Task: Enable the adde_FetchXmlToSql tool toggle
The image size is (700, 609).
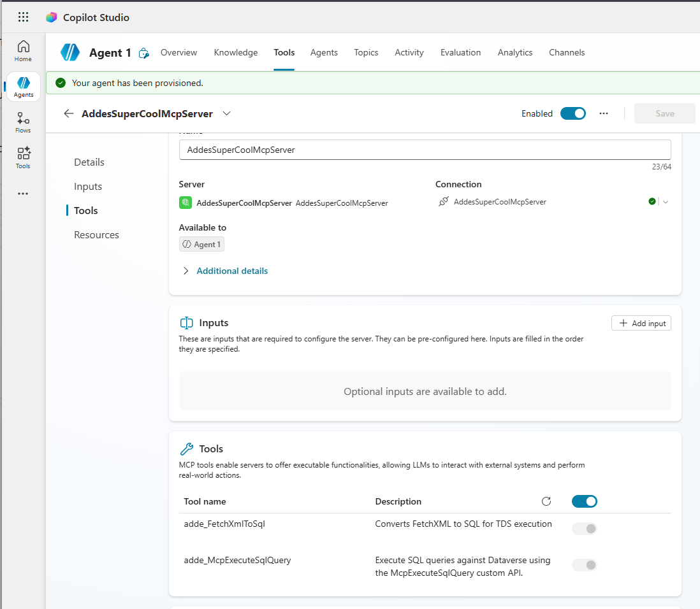Action: pyautogui.click(x=584, y=528)
